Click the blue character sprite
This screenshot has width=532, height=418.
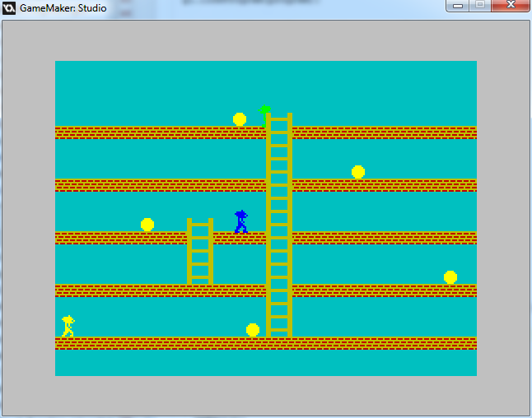point(241,221)
